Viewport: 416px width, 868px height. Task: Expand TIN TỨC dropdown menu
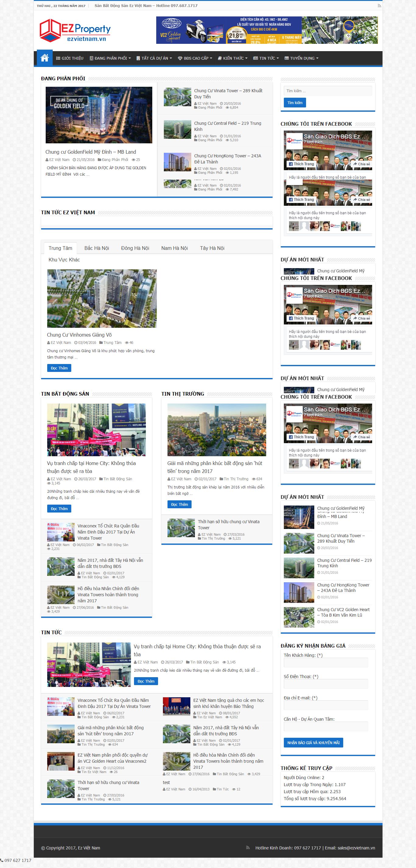(x=266, y=58)
